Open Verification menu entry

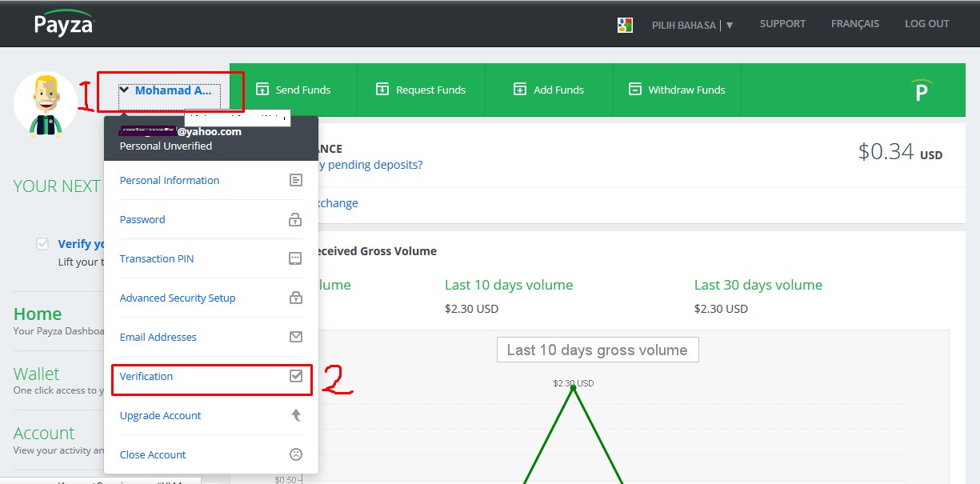[x=211, y=376]
